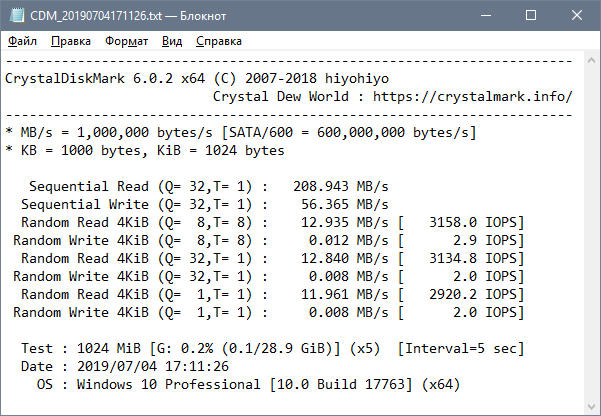Viewport: 601px width, 416px height.
Task: Click the https://crystalmark.info/ URL text
Action: coord(473,97)
